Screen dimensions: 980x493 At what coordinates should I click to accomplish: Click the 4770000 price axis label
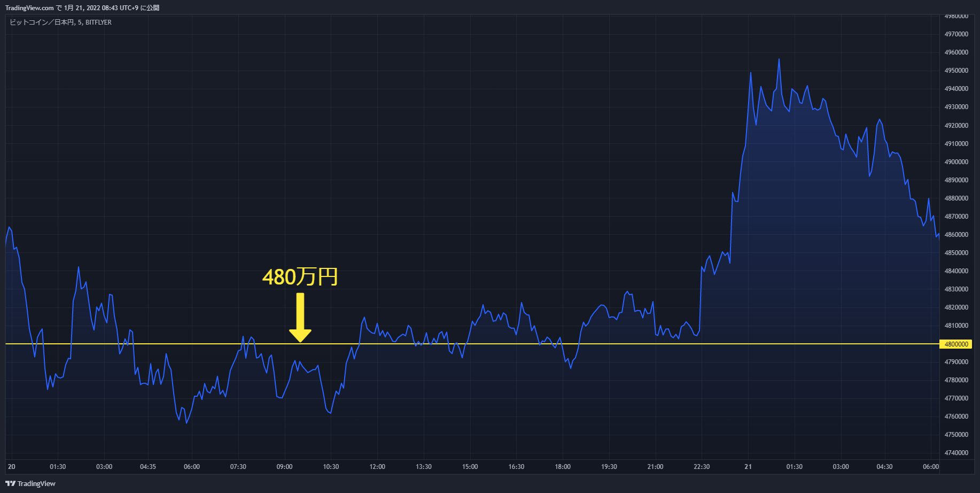coord(956,398)
